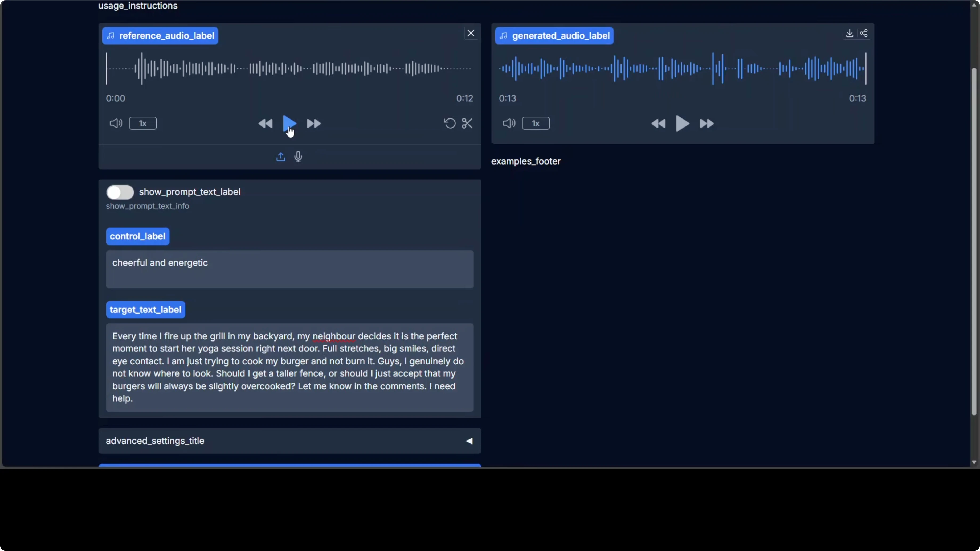Share the generated audio
The width and height of the screenshot is (980, 551).
click(x=864, y=34)
